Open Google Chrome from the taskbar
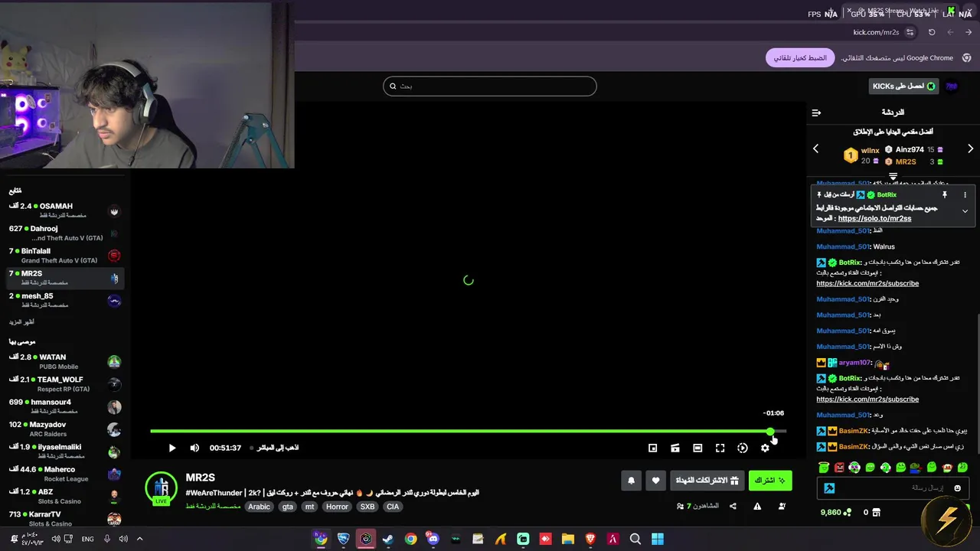 410,539
